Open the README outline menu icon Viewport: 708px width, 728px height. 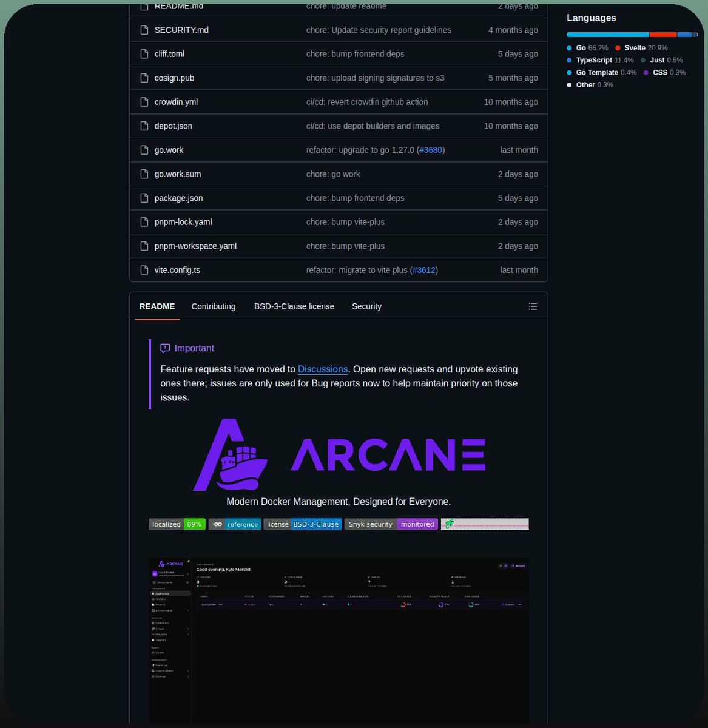point(533,306)
